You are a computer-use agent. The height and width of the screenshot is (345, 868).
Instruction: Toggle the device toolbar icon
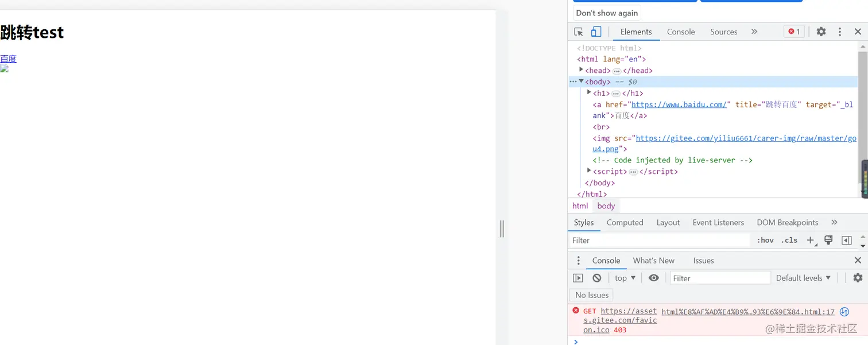(x=596, y=32)
